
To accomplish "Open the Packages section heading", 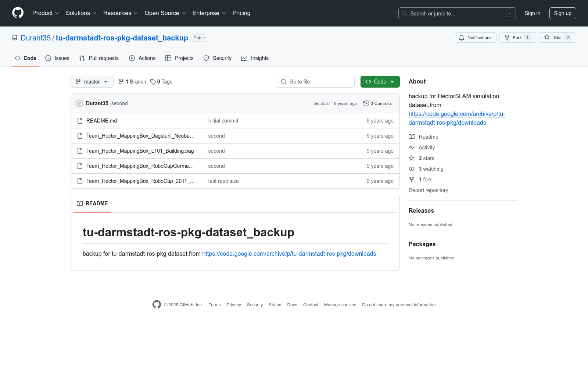I will (422, 244).
